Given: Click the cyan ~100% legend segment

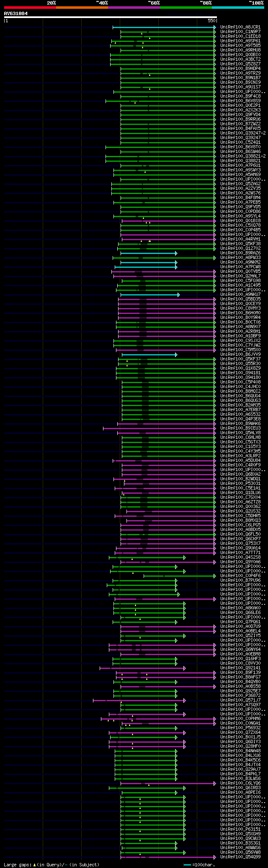Looking at the screenshot, I should 238,8.
